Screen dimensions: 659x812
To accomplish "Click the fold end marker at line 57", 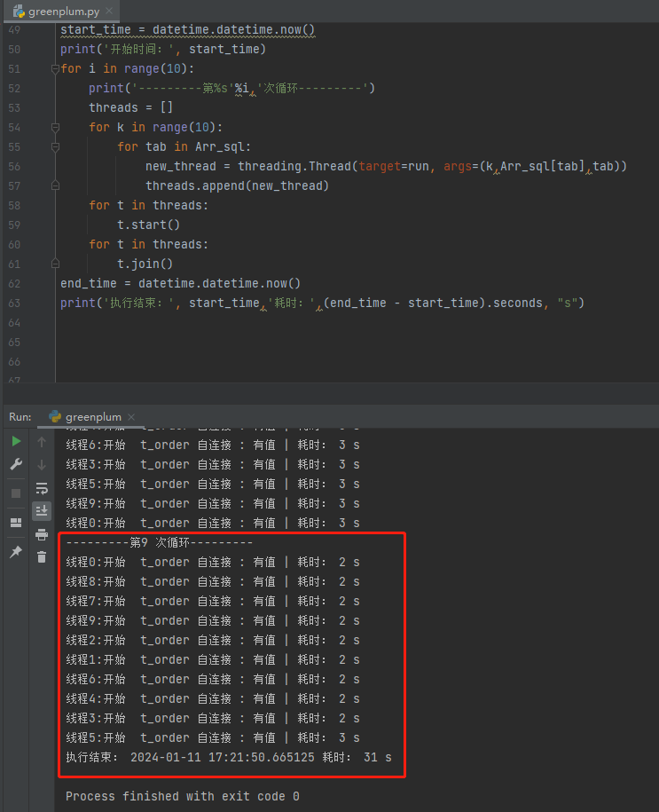I will pos(55,185).
